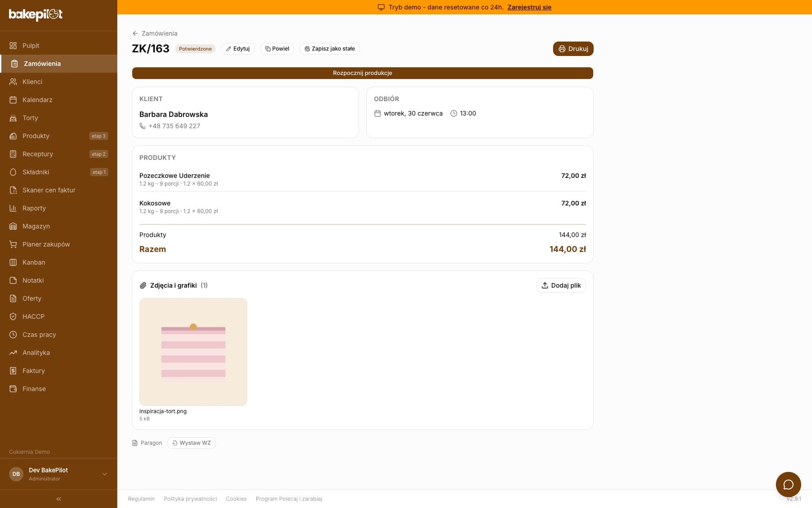Image resolution: width=812 pixels, height=508 pixels.
Task: Expand Dev BakePilot user menu chevron
Action: pos(105,474)
